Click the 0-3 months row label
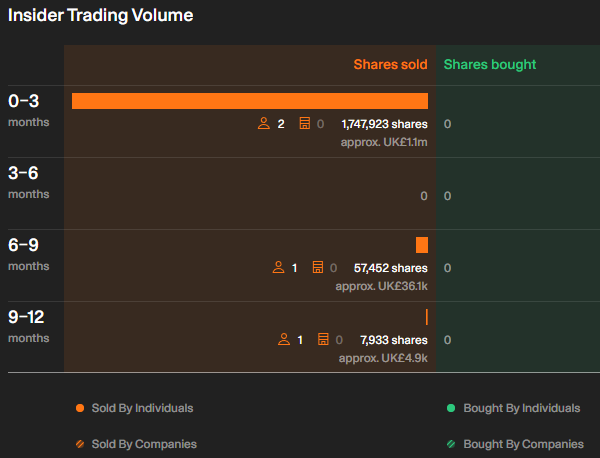 [x=29, y=111]
